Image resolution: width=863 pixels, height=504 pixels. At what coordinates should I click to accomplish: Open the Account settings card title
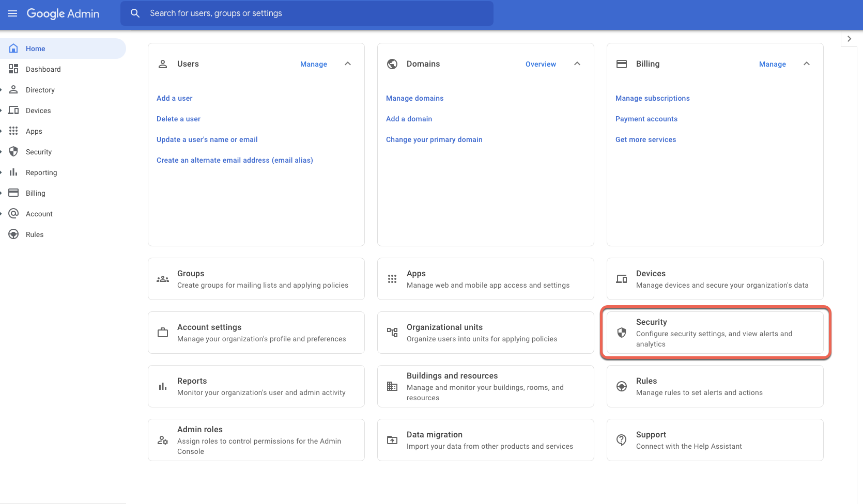(x=209, y=327)
